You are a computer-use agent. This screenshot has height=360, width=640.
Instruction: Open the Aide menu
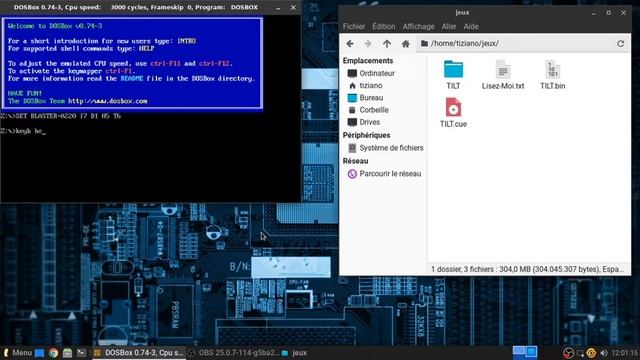pos(471,27)
